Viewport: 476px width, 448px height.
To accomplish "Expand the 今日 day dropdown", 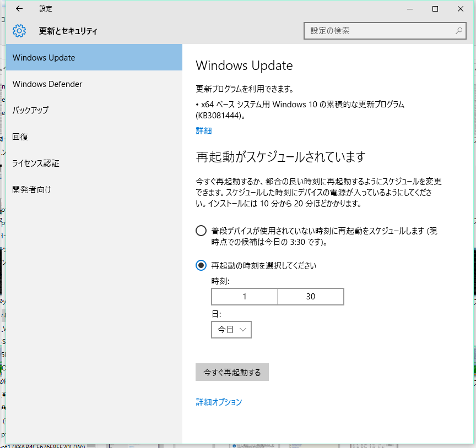I will pyautogui.click(x=231, y=330).
